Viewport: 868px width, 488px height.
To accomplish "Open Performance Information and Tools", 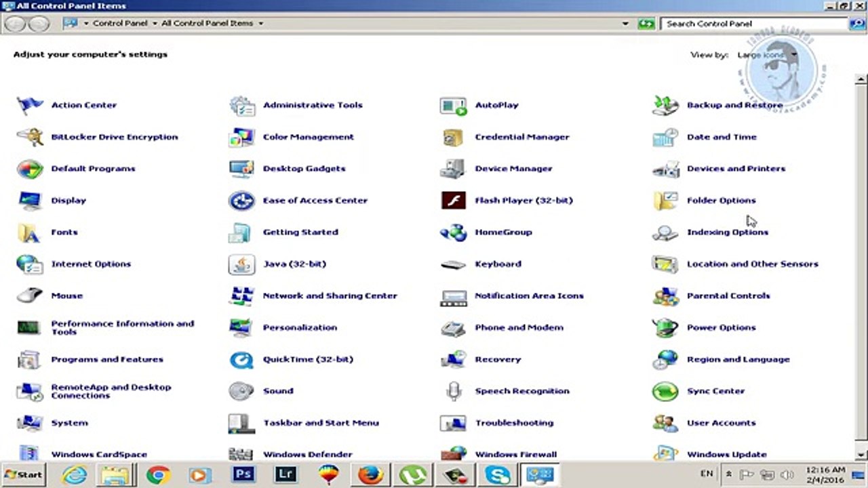I will [123, 328].
